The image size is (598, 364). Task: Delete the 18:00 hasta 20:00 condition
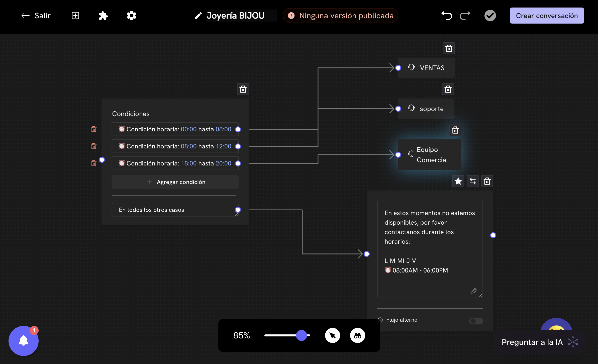pyautogui.click(x=94, y=163)
